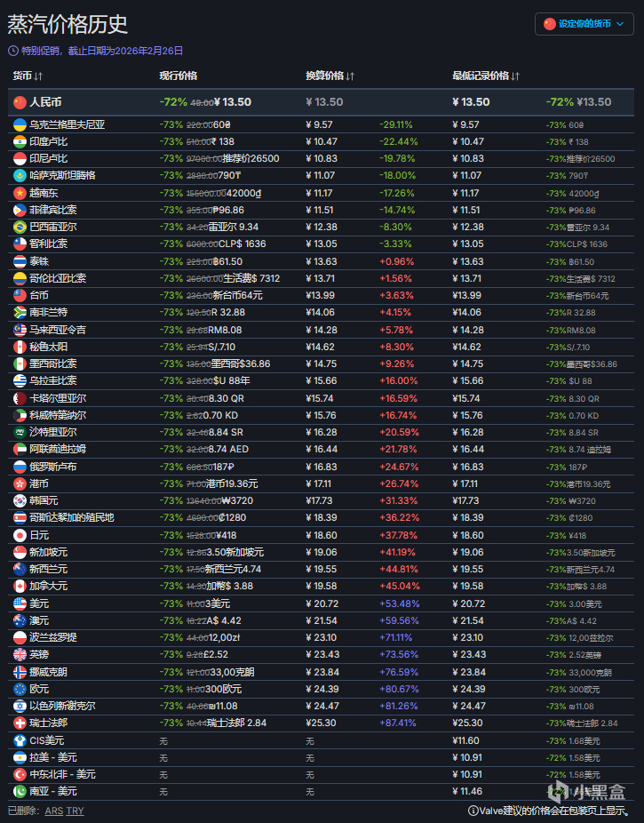Click the Chile flag icon beside 智利比索

(x=20, y=244)
